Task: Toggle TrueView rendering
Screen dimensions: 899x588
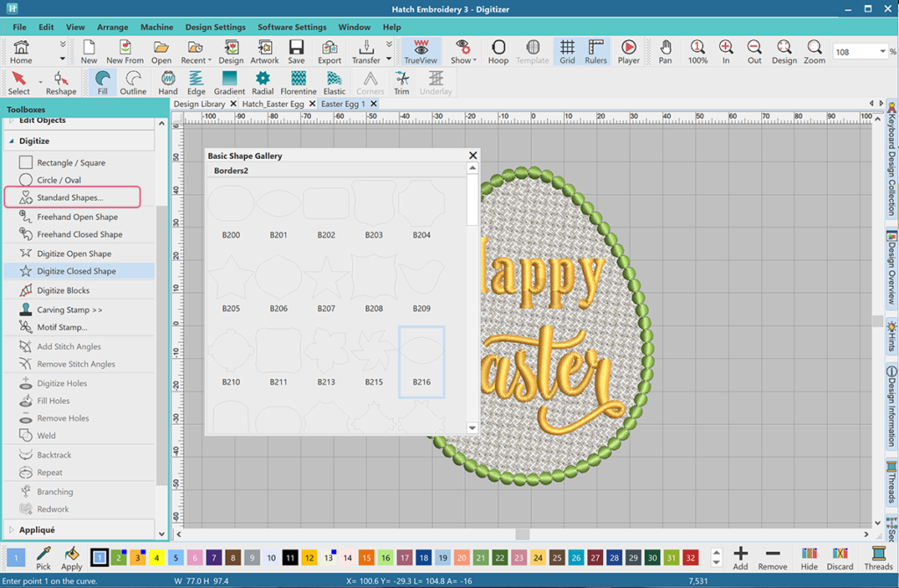Action: pos(421,52)
